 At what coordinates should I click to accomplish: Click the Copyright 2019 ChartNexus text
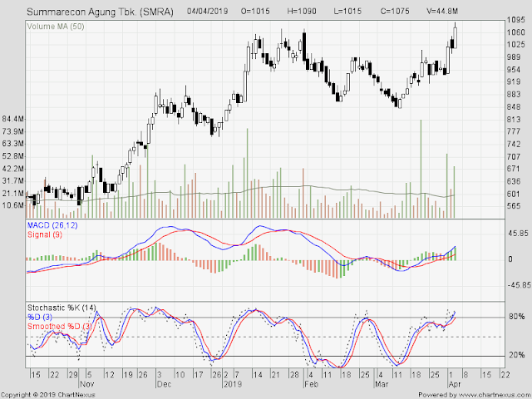point(48,395)
